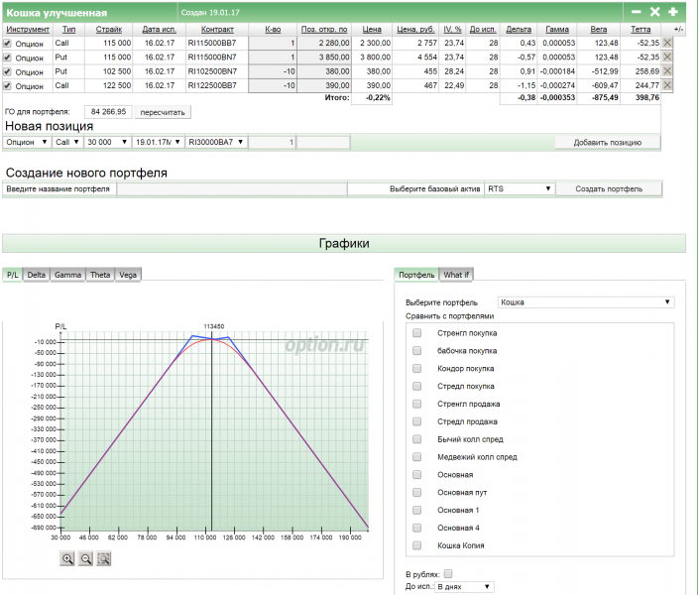
Task: Click the portfolio name input field
Action: click(59, 188)
